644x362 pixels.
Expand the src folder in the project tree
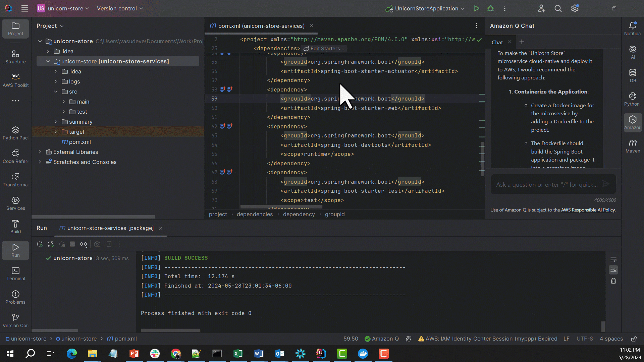pyautogui.click(x=56, y=91)
